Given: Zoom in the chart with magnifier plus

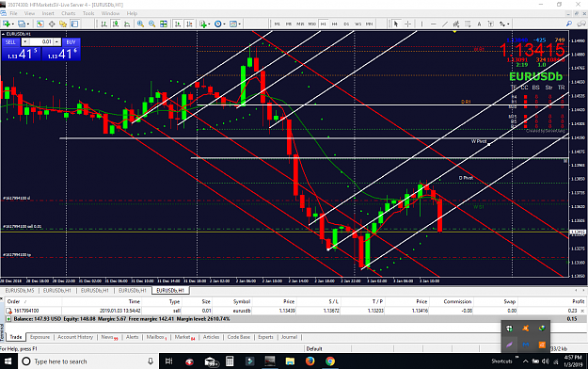Looking at the screenshot, I should tap(140, 24).
